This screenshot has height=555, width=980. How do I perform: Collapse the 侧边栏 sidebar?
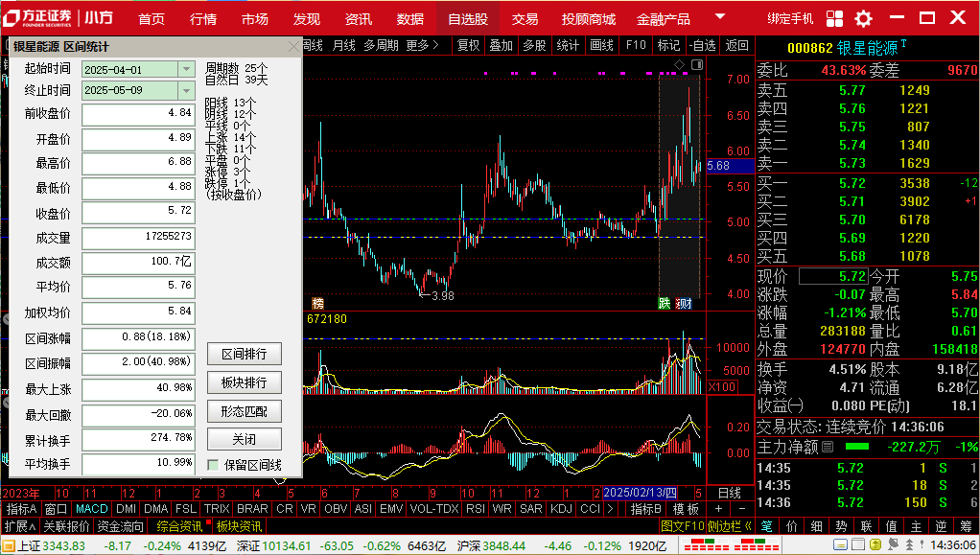pyautogui.click(x=730, y=526)
